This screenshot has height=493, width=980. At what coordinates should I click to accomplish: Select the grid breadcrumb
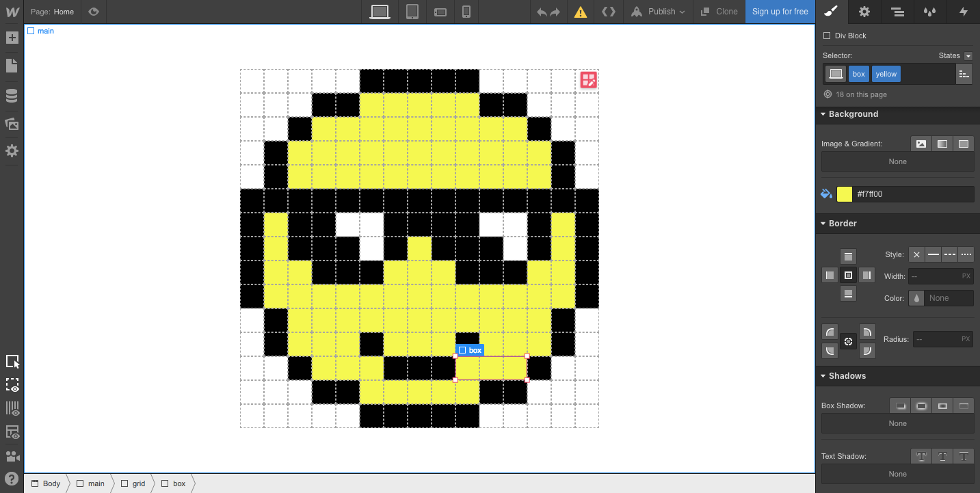pos(133,483)
